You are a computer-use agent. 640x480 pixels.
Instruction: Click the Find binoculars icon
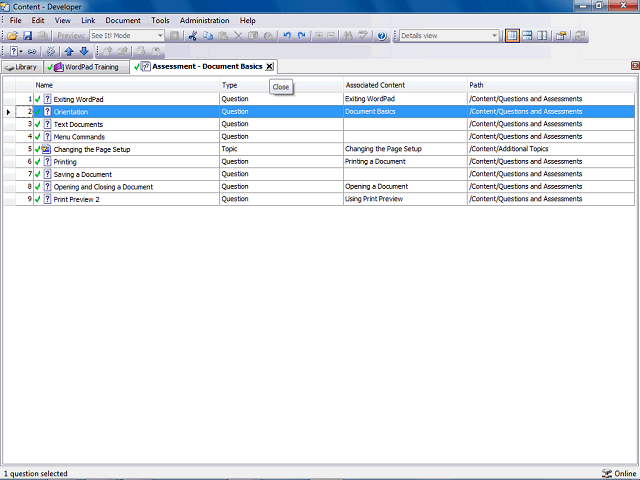coord(348,36)
